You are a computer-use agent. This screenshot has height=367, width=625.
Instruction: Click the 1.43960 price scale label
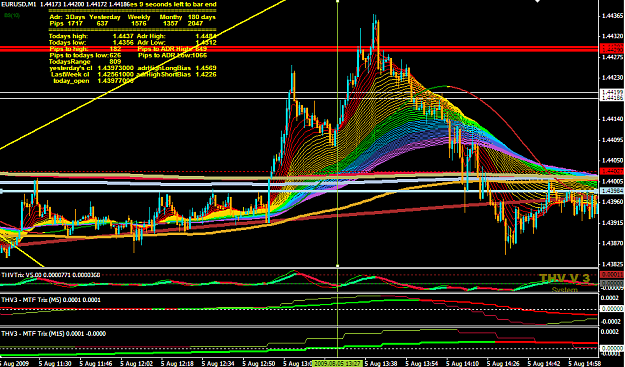[x=613, y=202]
